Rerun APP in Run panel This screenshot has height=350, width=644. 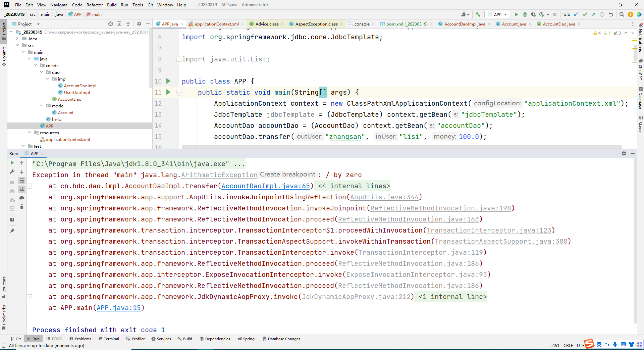pos(12,163)
